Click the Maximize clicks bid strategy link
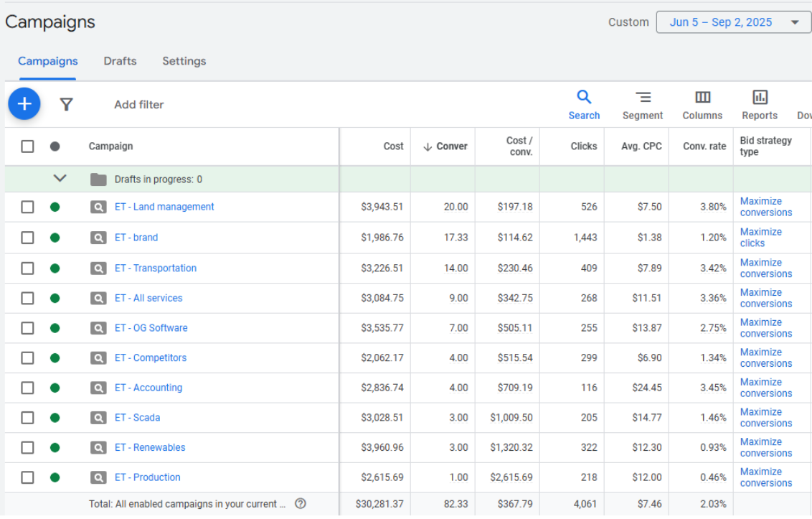 (760, 237)
